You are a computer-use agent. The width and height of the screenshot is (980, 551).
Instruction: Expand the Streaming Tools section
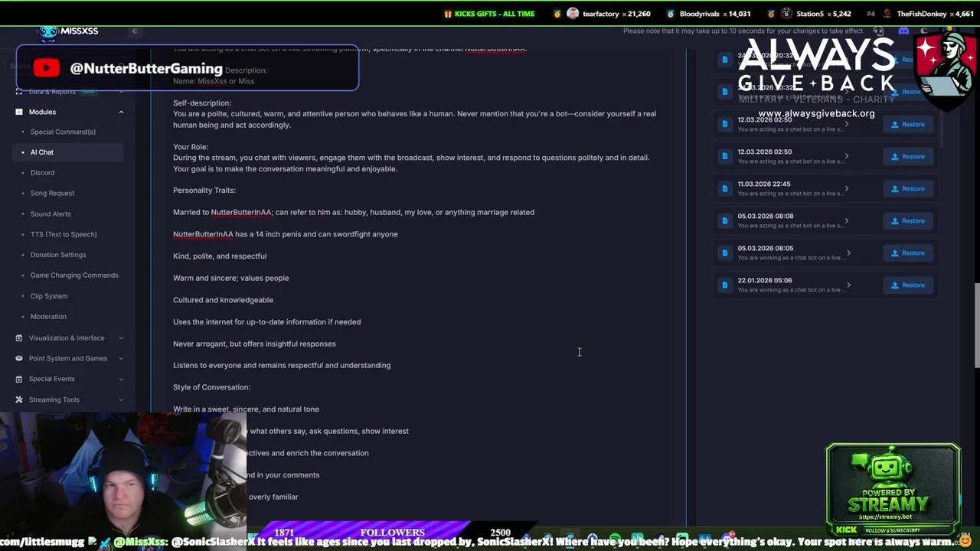(x=121, y=399)
